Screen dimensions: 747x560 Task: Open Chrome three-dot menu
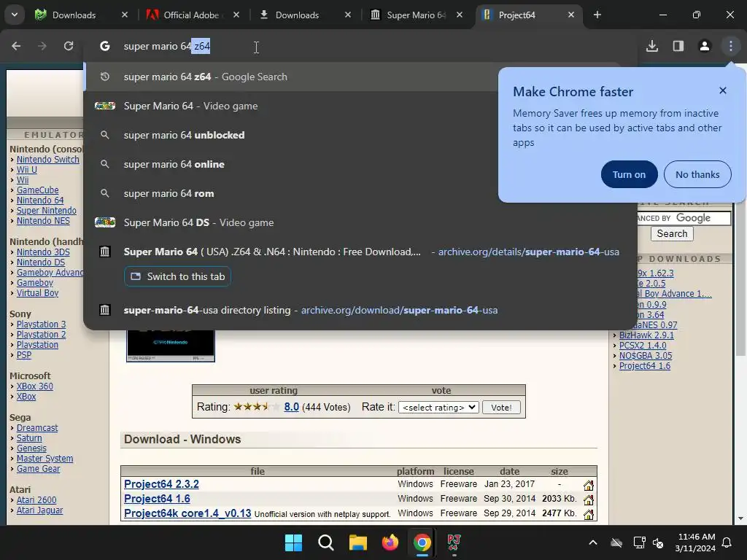[731, 46]
